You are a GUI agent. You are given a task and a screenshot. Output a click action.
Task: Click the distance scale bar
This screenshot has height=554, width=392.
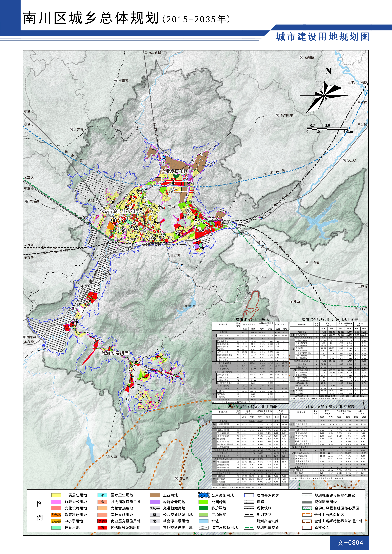[327, 129]
